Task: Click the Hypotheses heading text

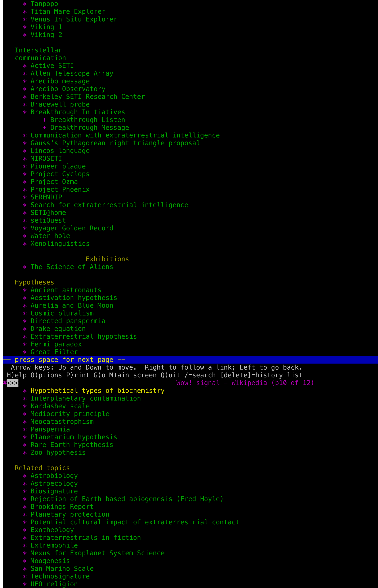Action: pyautogui.click(x=34, y=282)
